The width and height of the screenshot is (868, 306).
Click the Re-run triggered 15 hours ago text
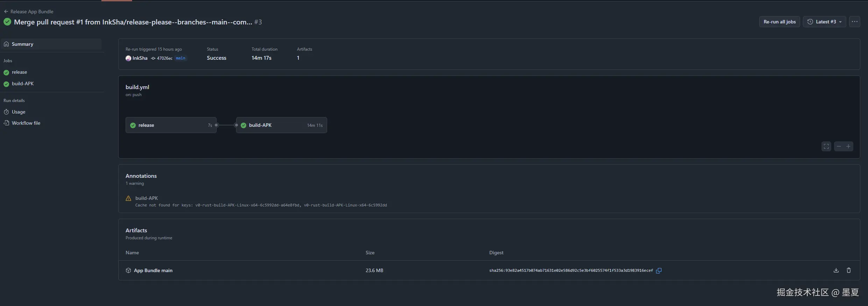[154, 49]
